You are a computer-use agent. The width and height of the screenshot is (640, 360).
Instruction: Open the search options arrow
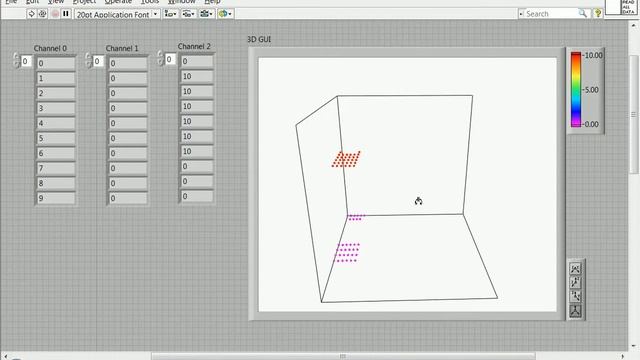pyautogui.click(x=521, y=14)
